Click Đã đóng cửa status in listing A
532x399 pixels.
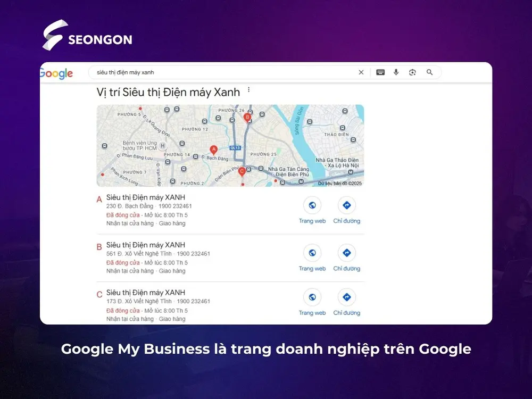coord(123,215)
